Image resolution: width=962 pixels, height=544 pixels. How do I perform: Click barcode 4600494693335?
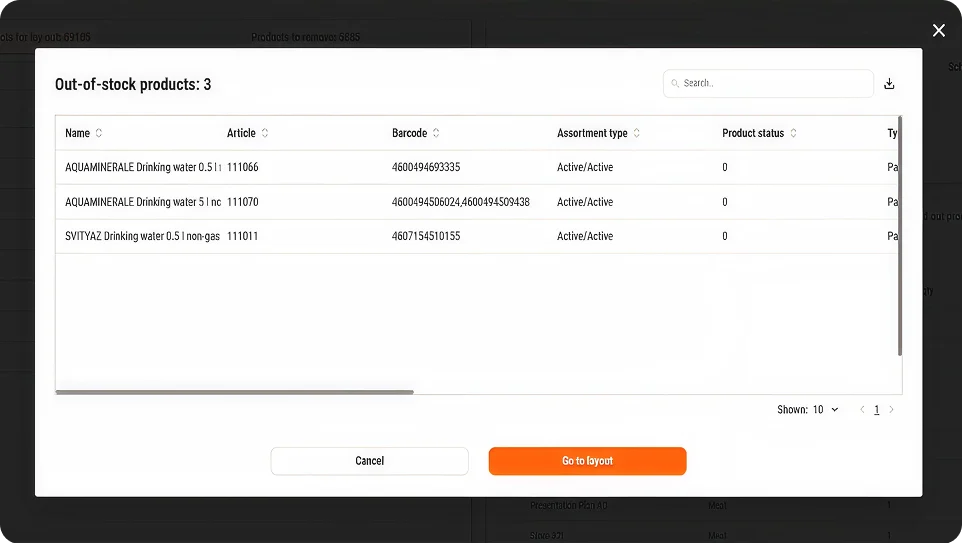click(x=426, y=167)
